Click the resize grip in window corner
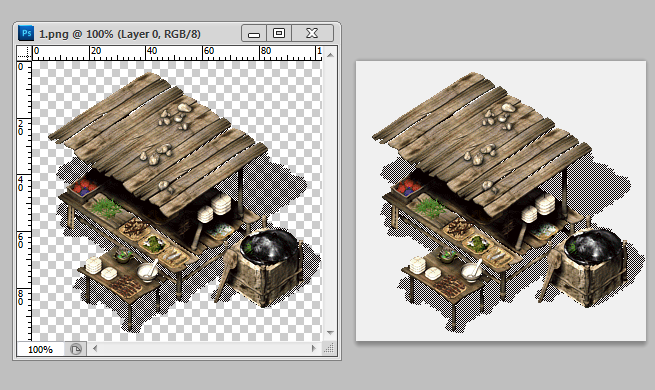Viewport: 655px width, 390px height. coord(329,349)
